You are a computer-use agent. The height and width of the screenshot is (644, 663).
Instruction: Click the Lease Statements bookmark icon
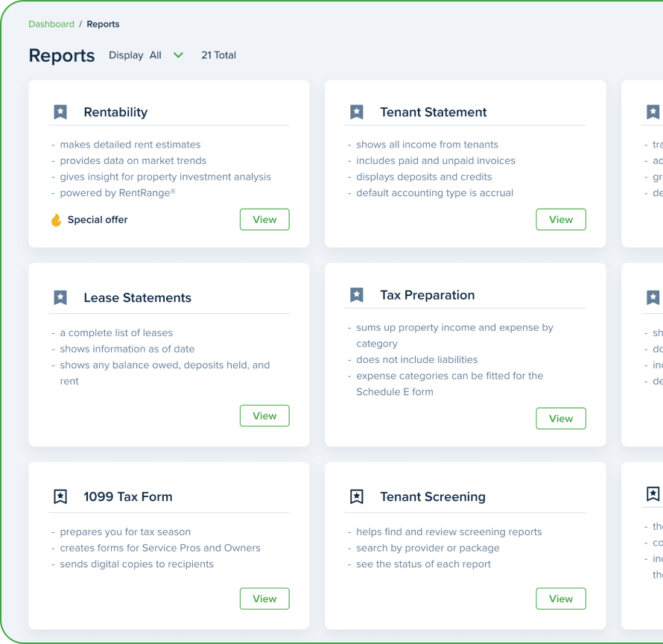60,297
